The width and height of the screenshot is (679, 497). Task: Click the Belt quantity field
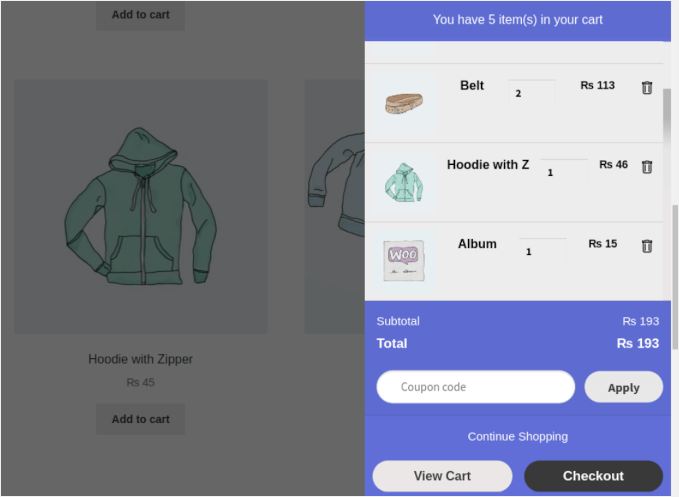coord(531,93)
